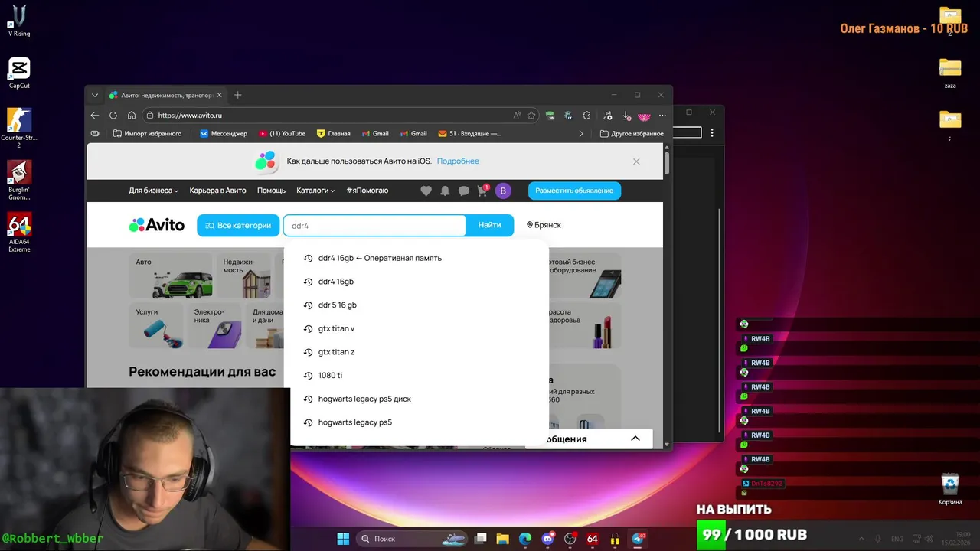Open the zaza folder on desktop
980x551 pixels.
[x=950, y=73]
